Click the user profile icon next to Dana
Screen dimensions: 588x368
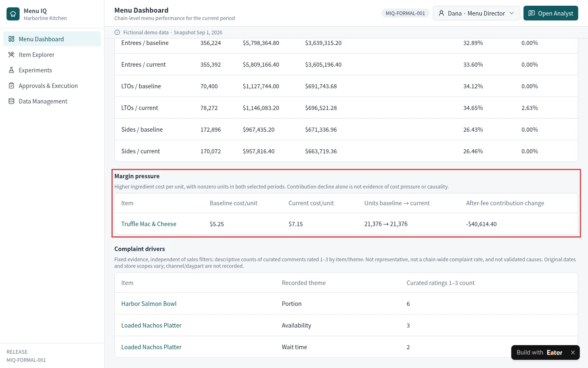tap(441, 13)
